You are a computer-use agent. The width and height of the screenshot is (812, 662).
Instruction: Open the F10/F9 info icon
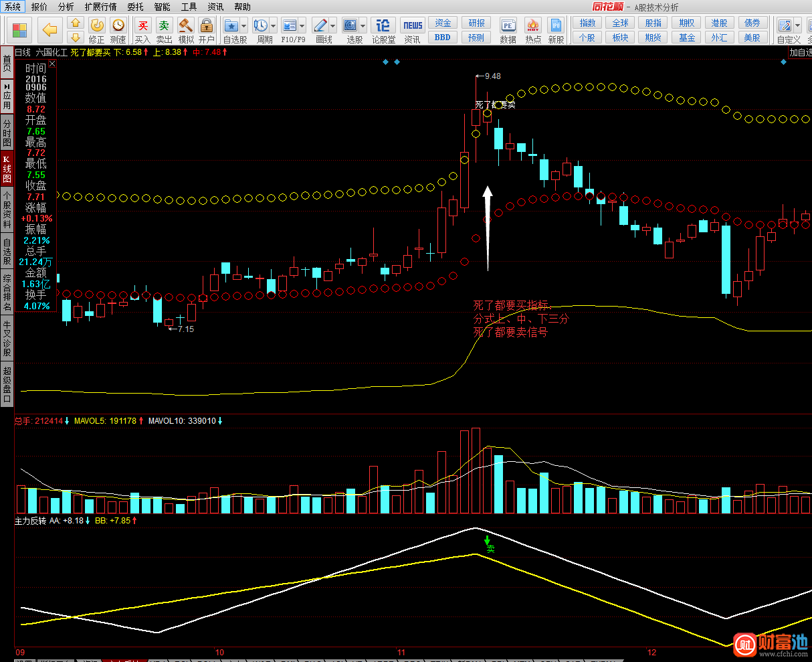290,25
